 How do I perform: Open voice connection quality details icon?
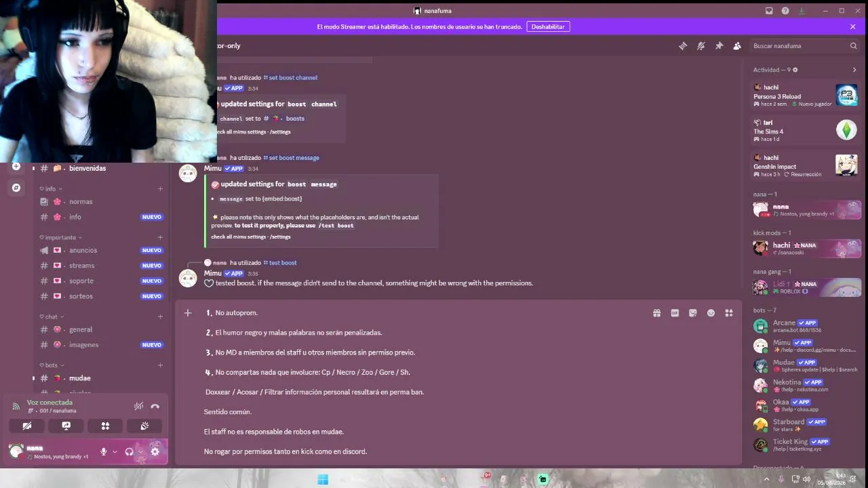coord(16,406)
